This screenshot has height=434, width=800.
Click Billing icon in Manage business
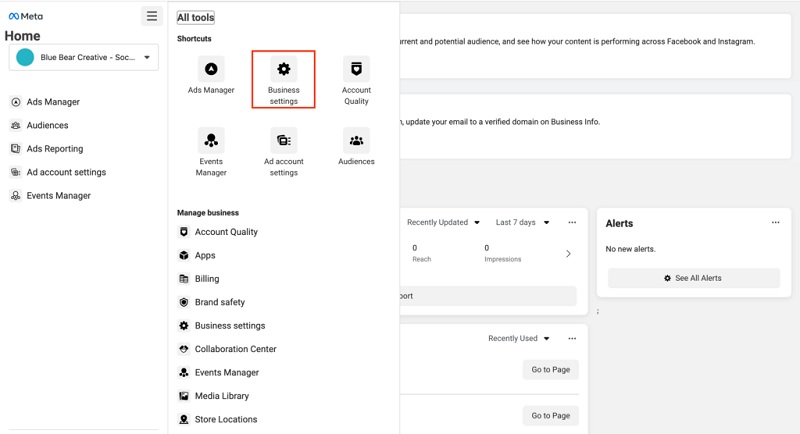pos(184,279)
